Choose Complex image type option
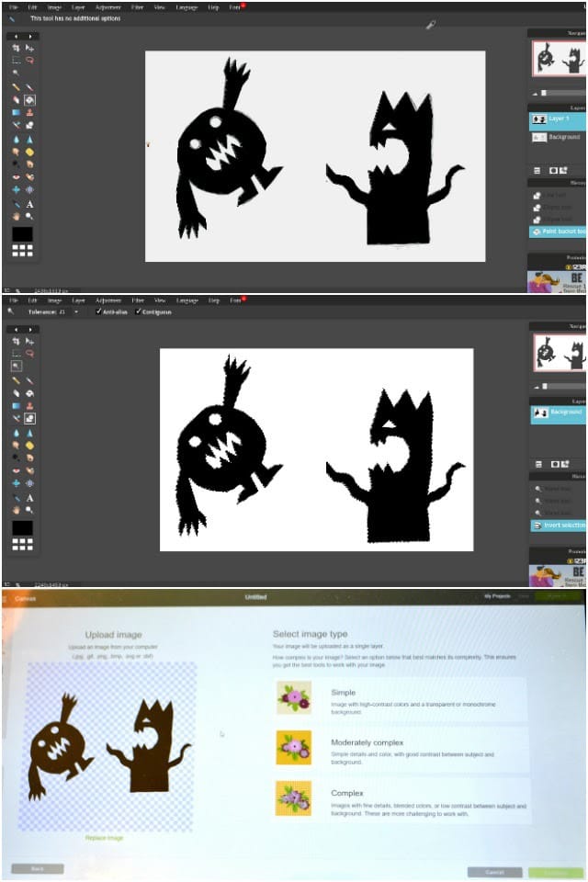This screenshot has width=588, height=882. [x=401, y=799]
